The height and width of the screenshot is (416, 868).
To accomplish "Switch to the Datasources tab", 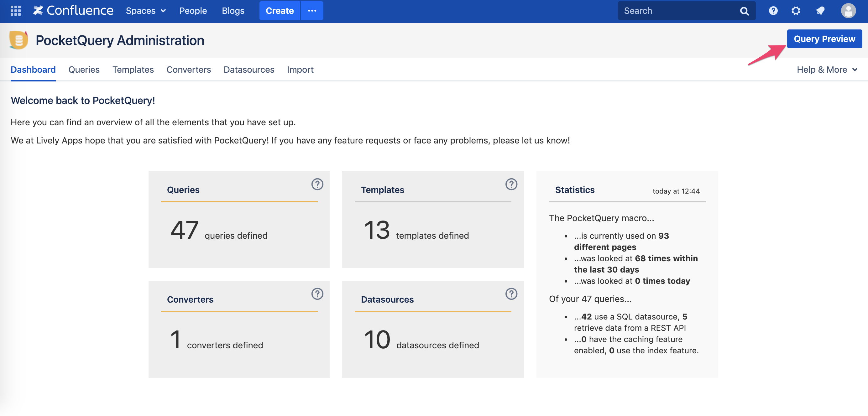I will [249, 70].
